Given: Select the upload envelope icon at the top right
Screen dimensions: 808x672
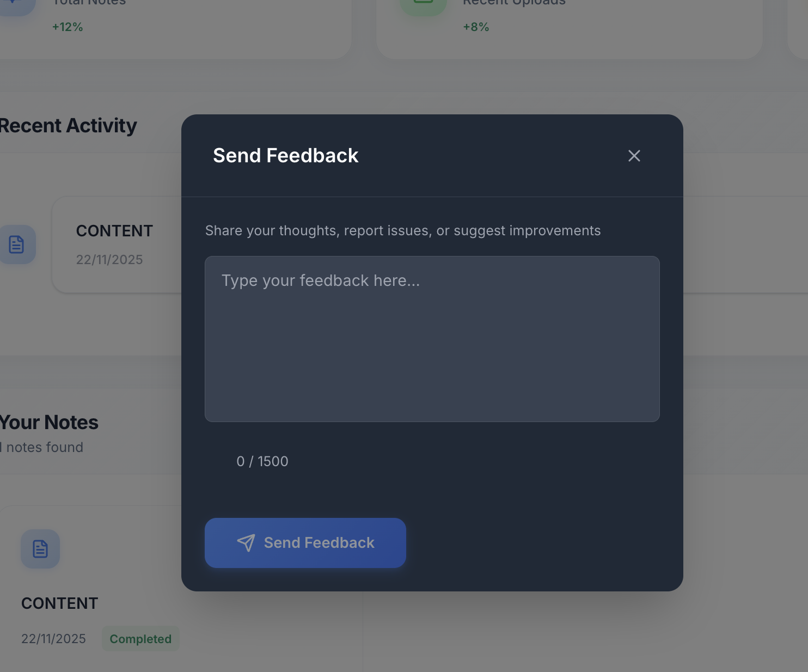Looking at the screenshot, I should click(x=424, y=3).
